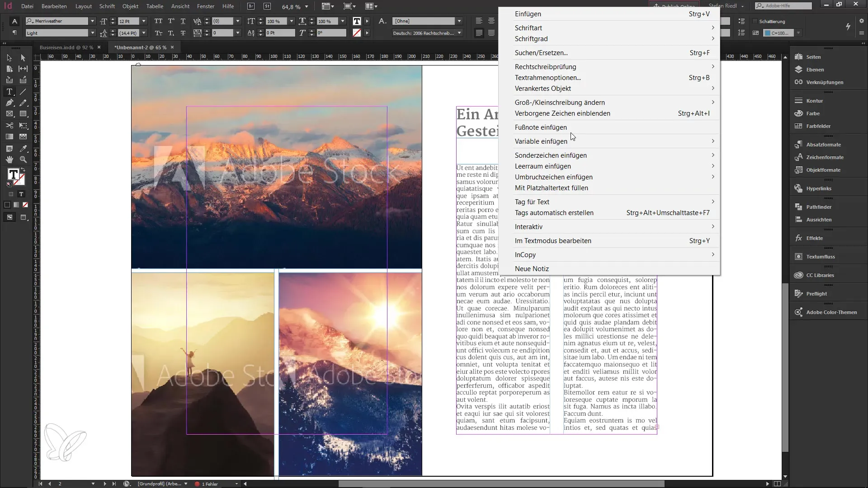Expand the Schriftart submenu
Screen dimensions: 868x488
coord(609,28)
